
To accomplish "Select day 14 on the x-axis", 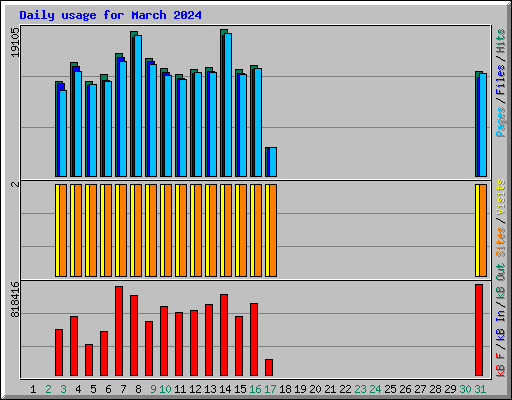I will 225,389.
